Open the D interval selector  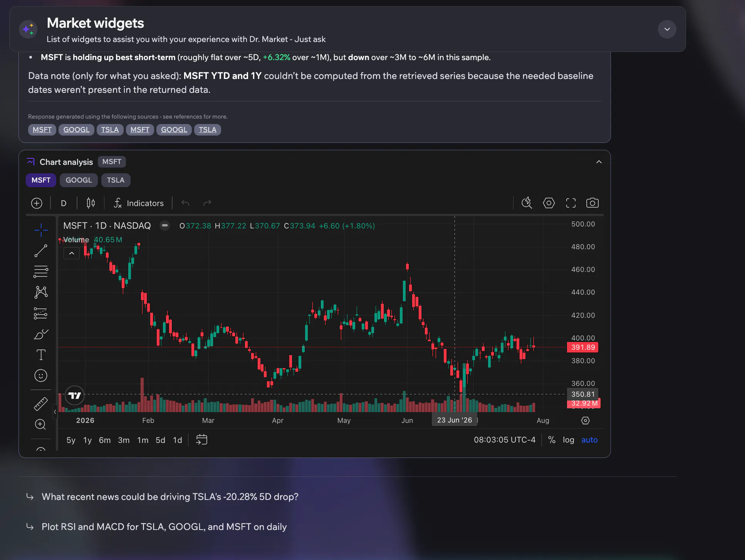tap(64, 203)
